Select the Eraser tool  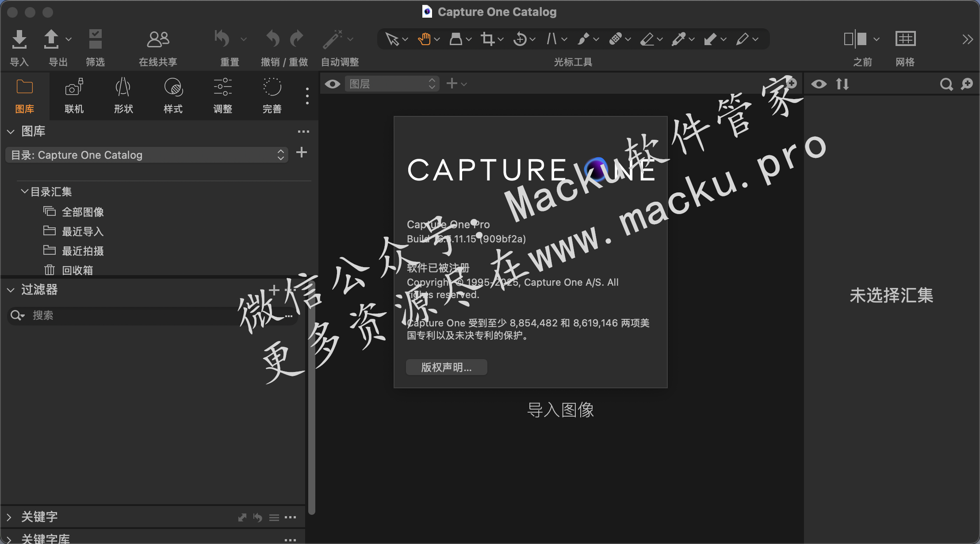coord(647,39)
